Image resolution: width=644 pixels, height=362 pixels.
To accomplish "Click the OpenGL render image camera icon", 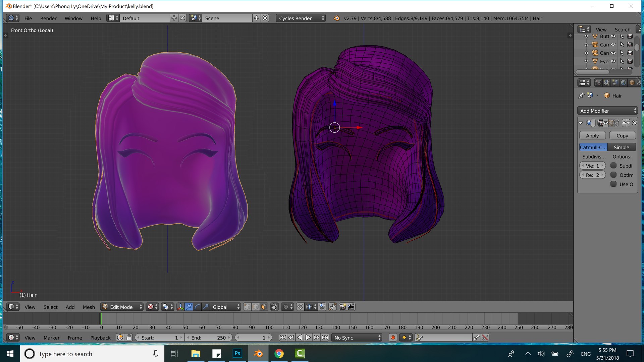I will click(343, 307).
